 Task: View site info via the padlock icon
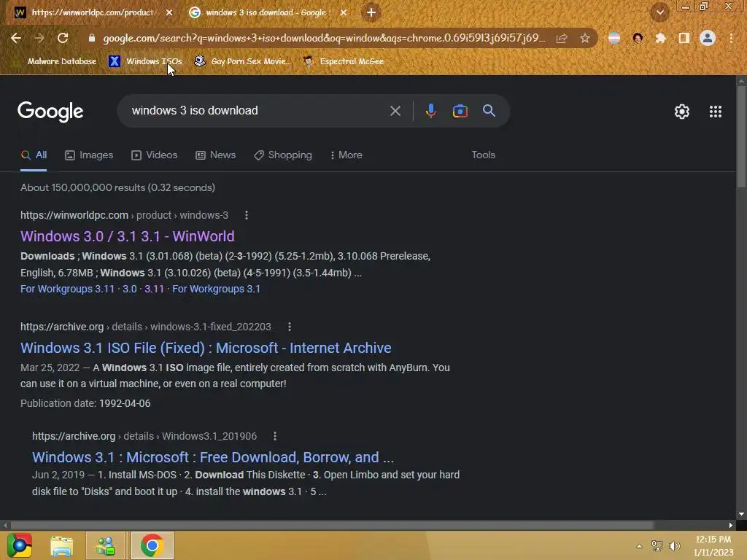[92, 38]
